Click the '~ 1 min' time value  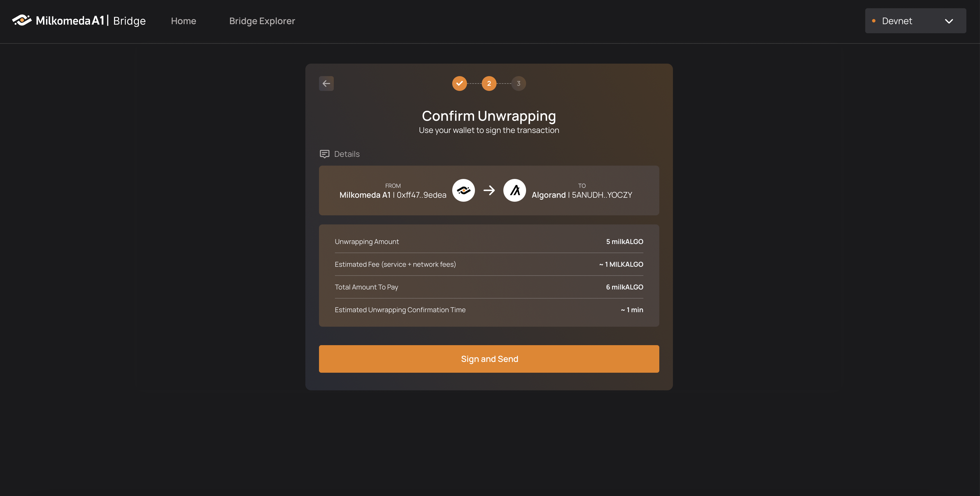[x=631, y=310]
